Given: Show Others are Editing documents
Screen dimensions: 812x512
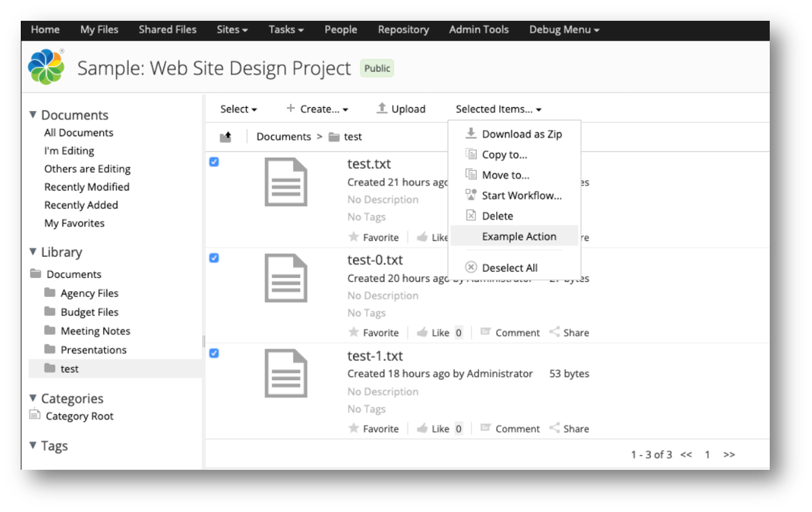Looking at the screenshot, I should (87, 169).
